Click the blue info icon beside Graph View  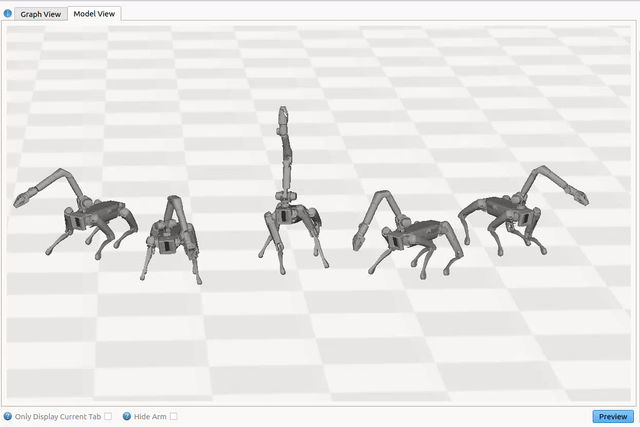[x=8, y=14]
